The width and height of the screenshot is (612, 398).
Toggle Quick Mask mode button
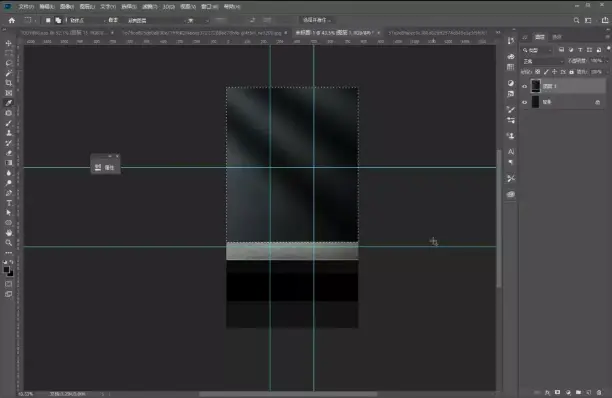pos(9,284)
